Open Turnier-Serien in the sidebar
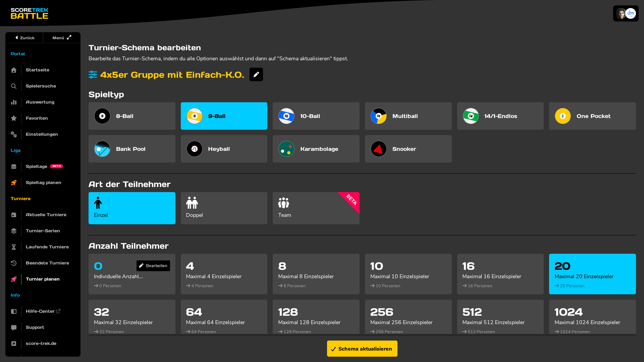The image size is (644, 362). point(43,231)
